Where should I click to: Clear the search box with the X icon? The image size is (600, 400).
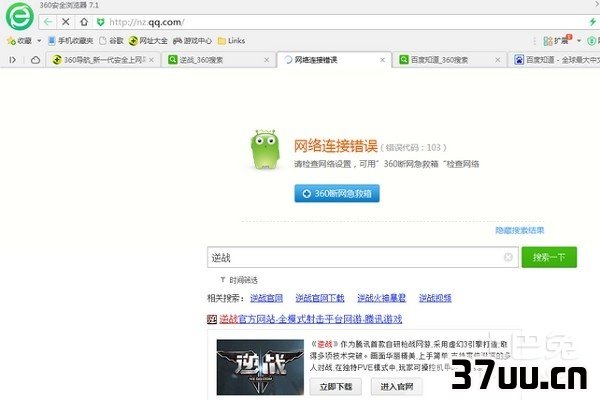pos(508,257)
